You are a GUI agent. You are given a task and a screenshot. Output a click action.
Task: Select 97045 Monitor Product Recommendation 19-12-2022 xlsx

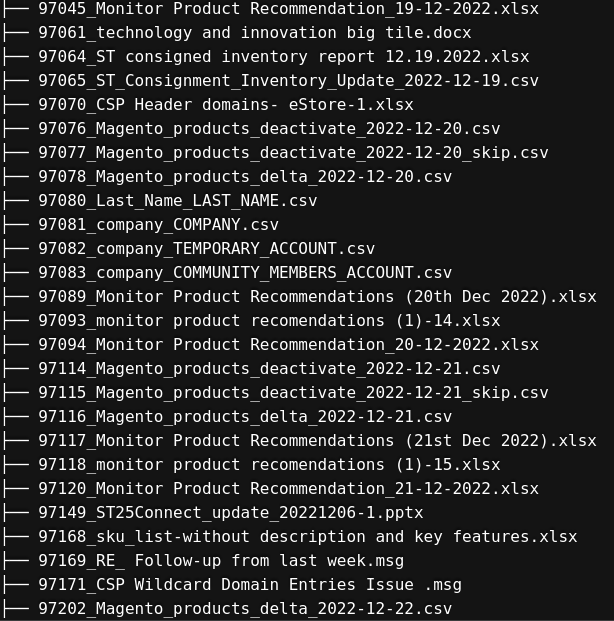click(x=288, y=8)
